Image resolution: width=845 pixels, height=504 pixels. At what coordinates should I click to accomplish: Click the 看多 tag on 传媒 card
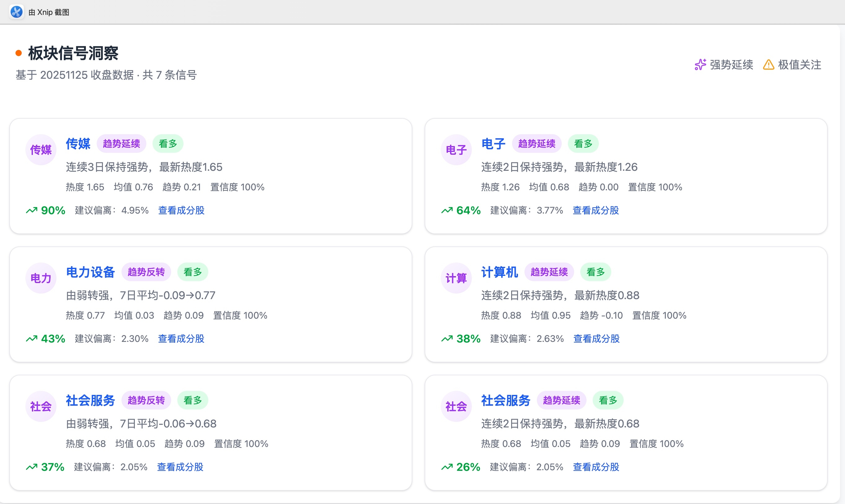point(168,144)
